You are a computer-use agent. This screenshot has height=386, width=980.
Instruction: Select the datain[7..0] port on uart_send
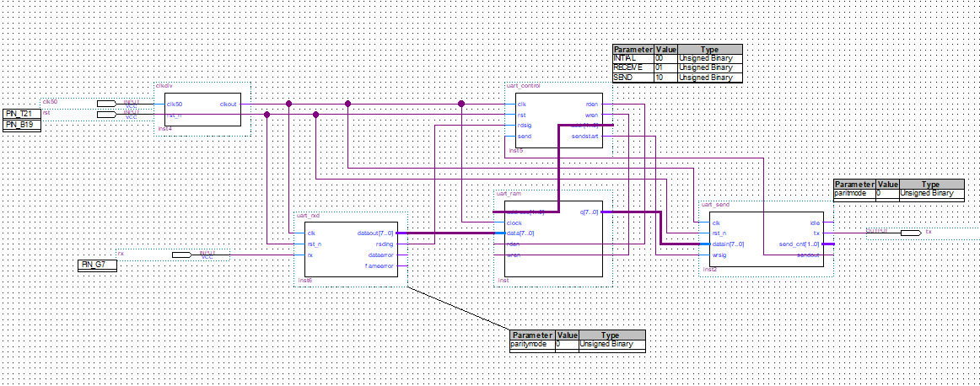point(726,244)
